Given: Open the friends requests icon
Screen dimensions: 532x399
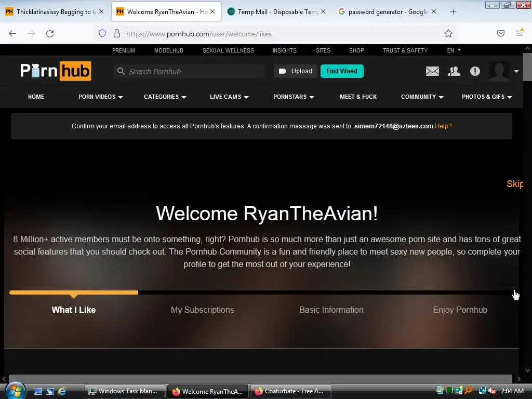Looking at the screenshot, I should tap(454, 71).
